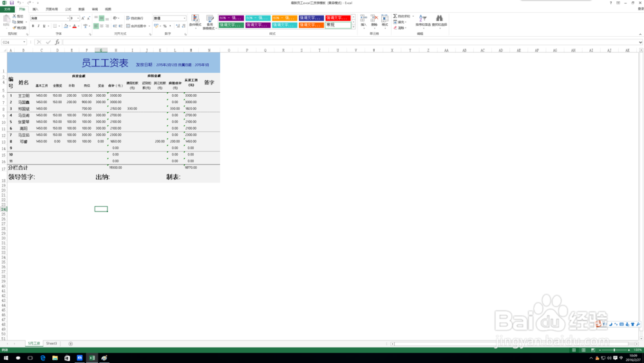Toggle right text alignment
Viewport: 644px width, 363px height.
tap(107, 26)
